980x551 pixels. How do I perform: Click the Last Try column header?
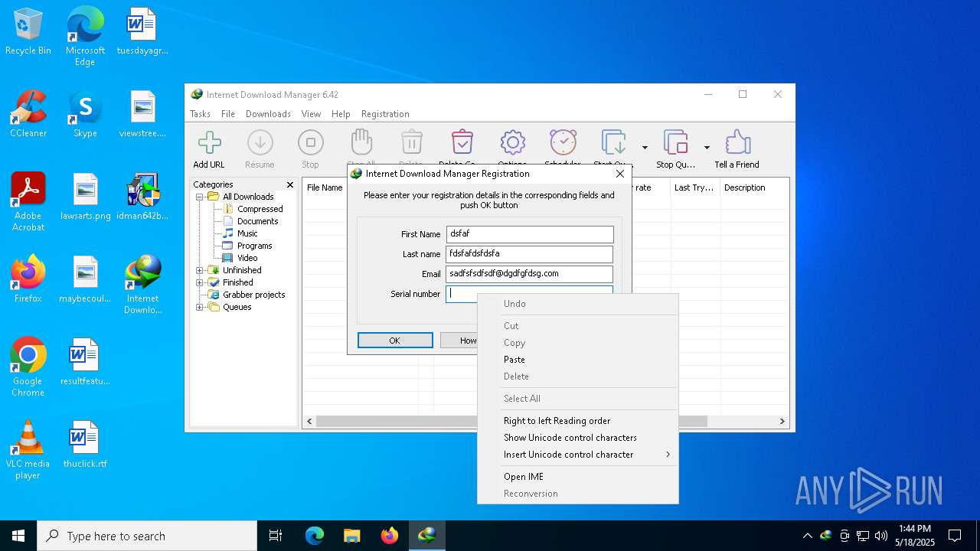694,187
